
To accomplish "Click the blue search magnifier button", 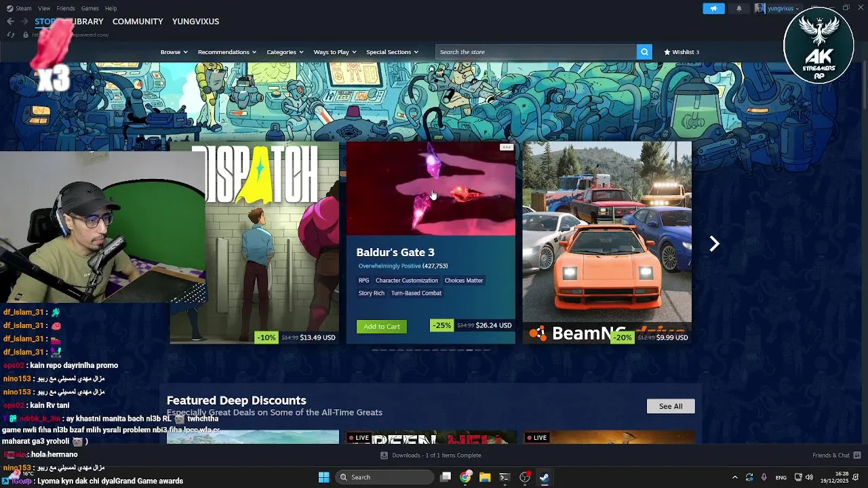I will click(x=644, y=52).
